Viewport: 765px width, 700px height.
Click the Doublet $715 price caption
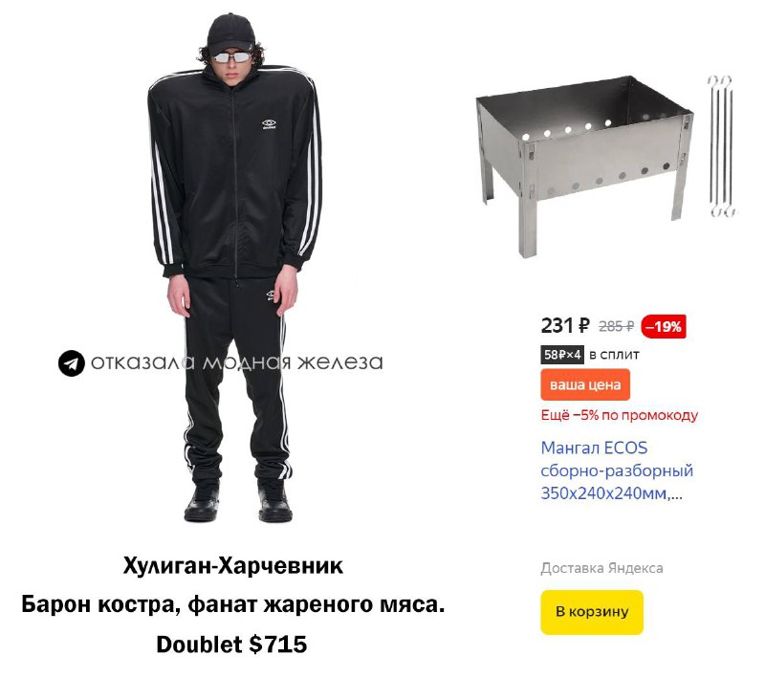(x=231, y=644)
